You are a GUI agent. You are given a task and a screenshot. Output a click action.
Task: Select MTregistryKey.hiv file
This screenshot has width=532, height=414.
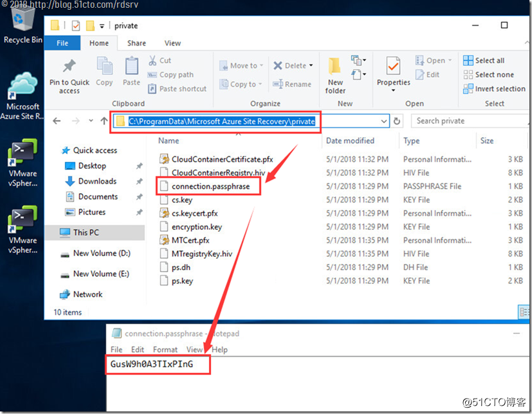(x=196, y=254)
